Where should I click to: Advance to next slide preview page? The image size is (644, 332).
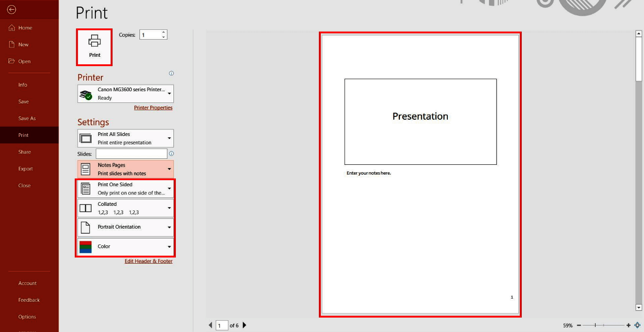[x=244, y=325]
